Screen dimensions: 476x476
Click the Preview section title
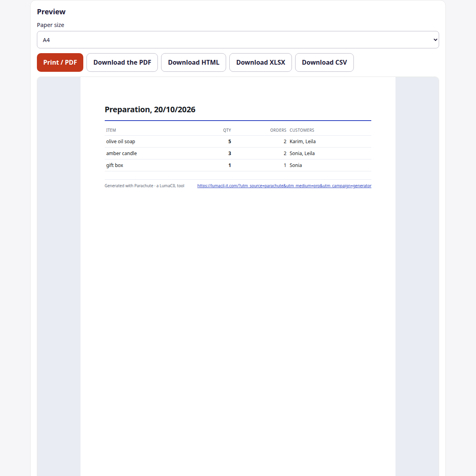pyautogui.click(x=51, y=12)
